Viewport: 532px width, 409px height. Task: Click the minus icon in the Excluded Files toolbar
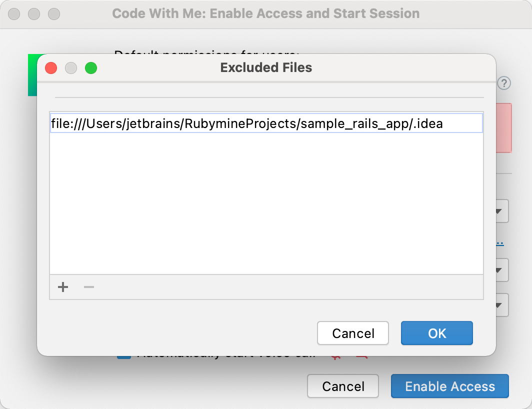tap(88, 287)
